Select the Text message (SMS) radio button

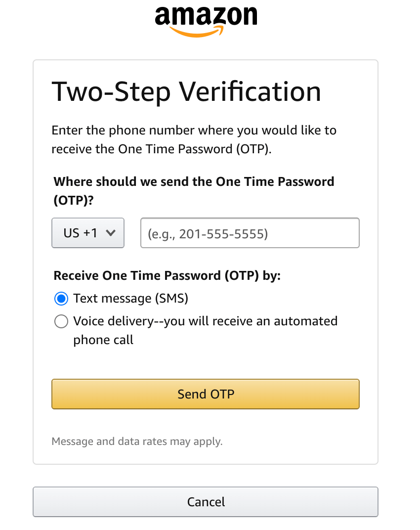61,299
